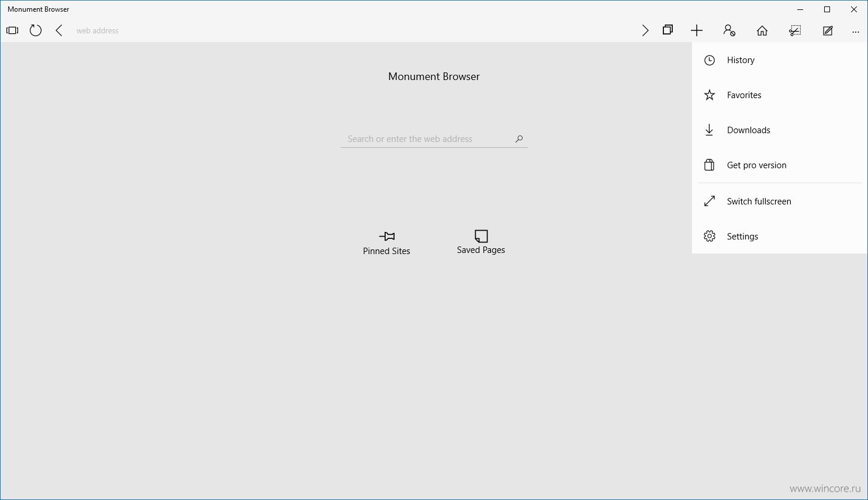The height and width of the screenshot is (500, 868).
Task: Choose Switch fullscreen option
Action: [780, 202]
